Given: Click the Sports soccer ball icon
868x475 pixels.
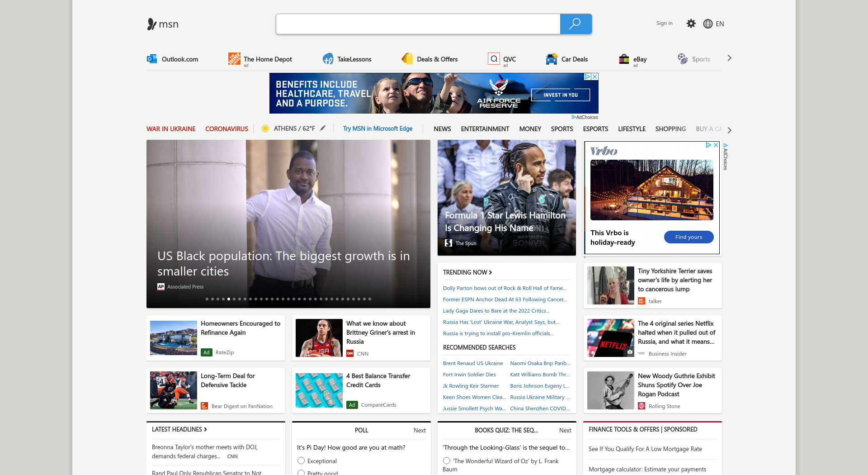Looking at the screenshot, I should (x=683, y=59).
